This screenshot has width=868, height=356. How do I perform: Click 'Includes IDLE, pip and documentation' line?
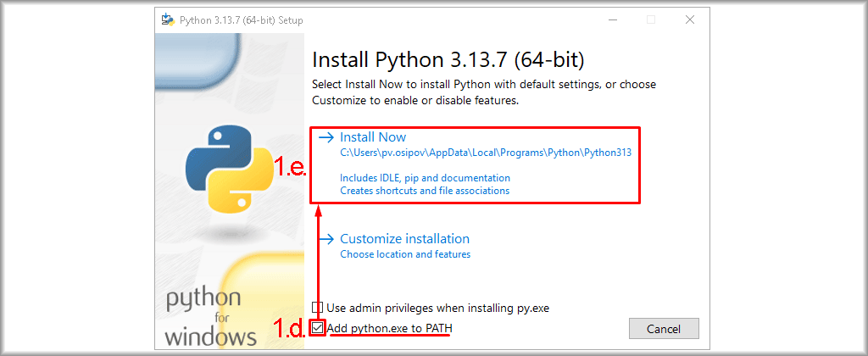coord(425,178)
